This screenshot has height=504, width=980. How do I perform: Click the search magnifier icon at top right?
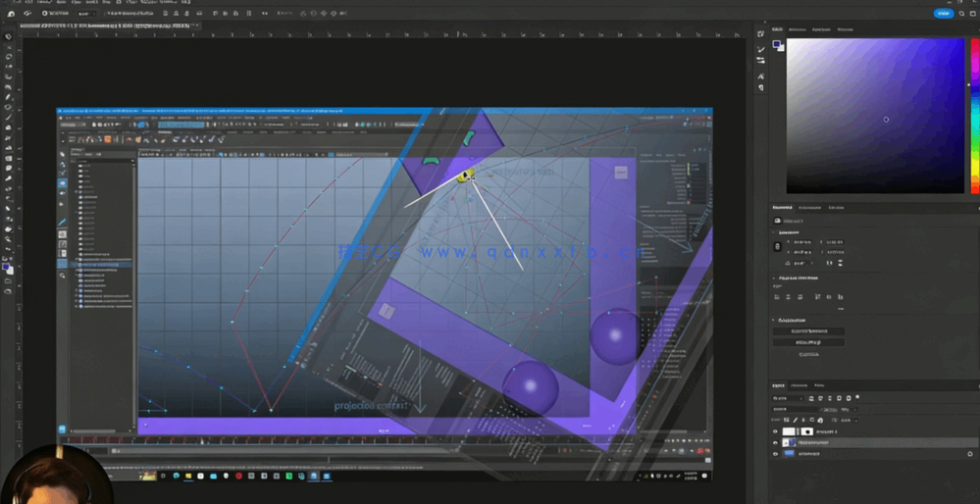pyautogui.click(x=961, y=14)
